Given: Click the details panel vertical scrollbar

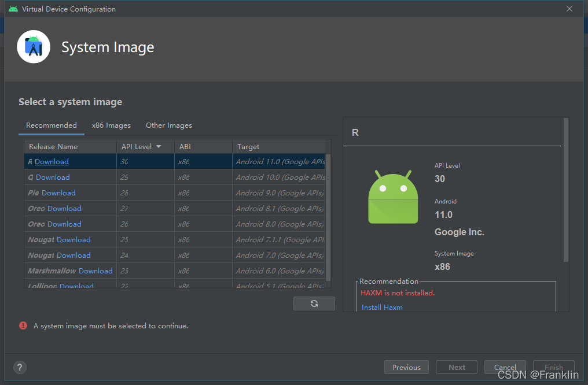Looking at the screenshot, I should (x=566, y=190).
